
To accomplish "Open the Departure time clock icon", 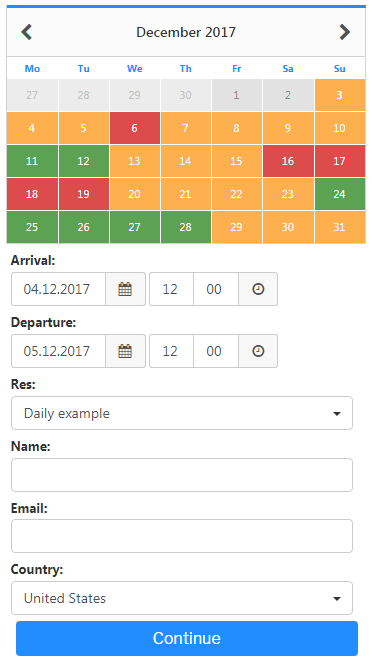I will [258, 351].
